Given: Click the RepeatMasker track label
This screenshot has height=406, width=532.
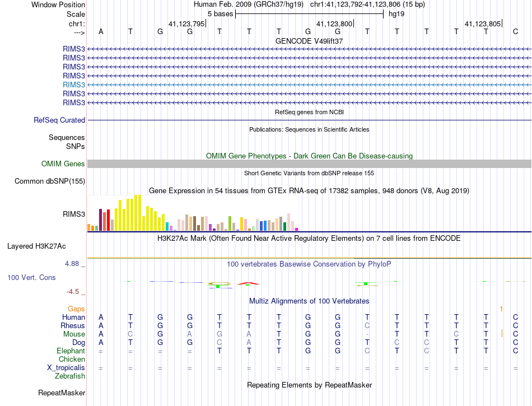Looking at the screenshot, I should 62,393.
